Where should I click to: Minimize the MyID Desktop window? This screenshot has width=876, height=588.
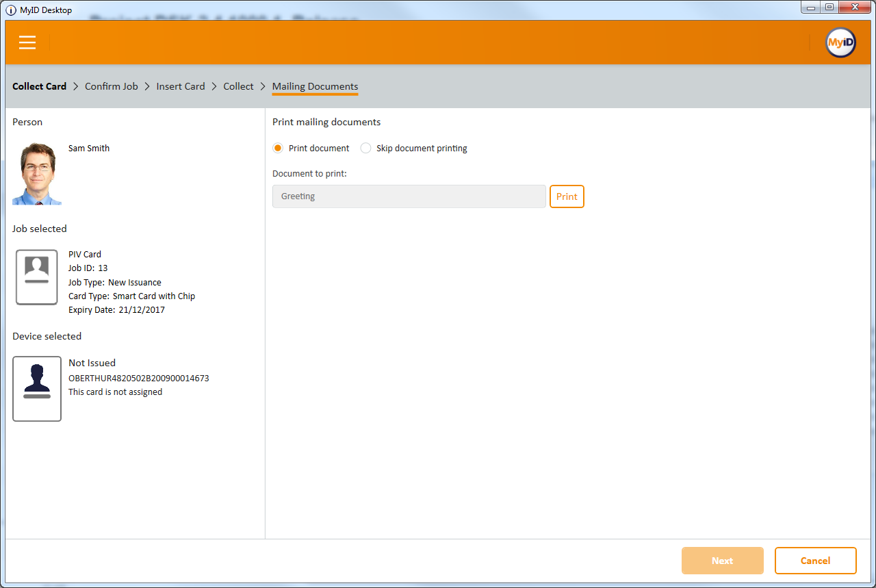(x=811, y=8)
